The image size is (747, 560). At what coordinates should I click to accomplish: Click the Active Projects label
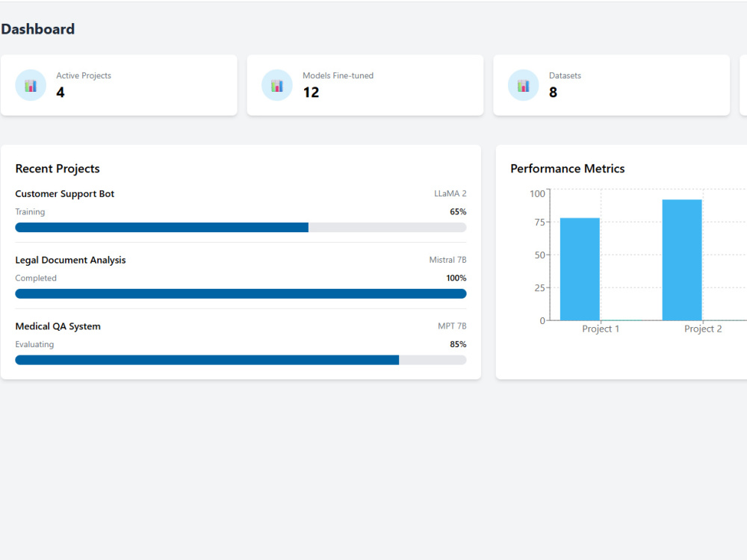pos(84,75)
